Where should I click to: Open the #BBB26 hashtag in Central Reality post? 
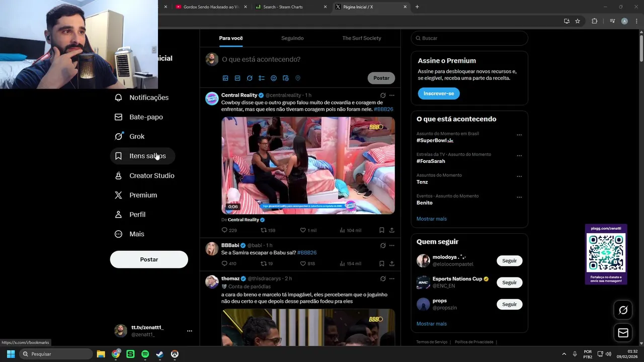coord(383,109)
